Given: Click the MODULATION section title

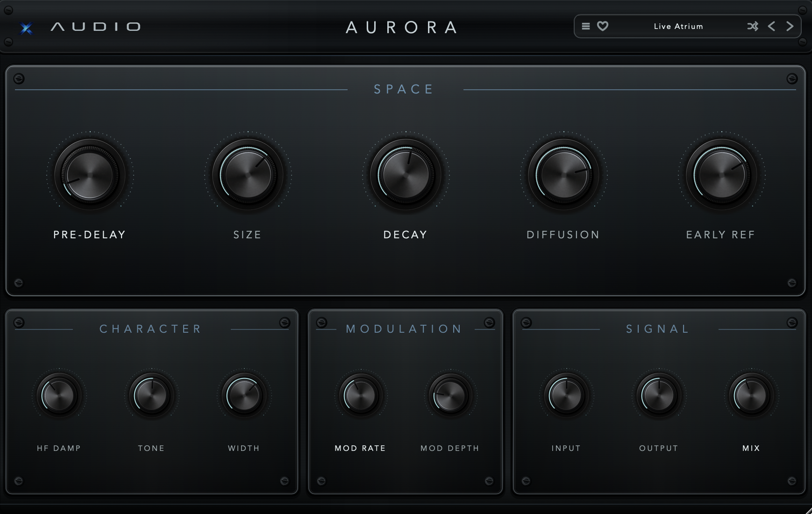Looking at the screenshot, I should pyautogui.click(x=405, y=329).
